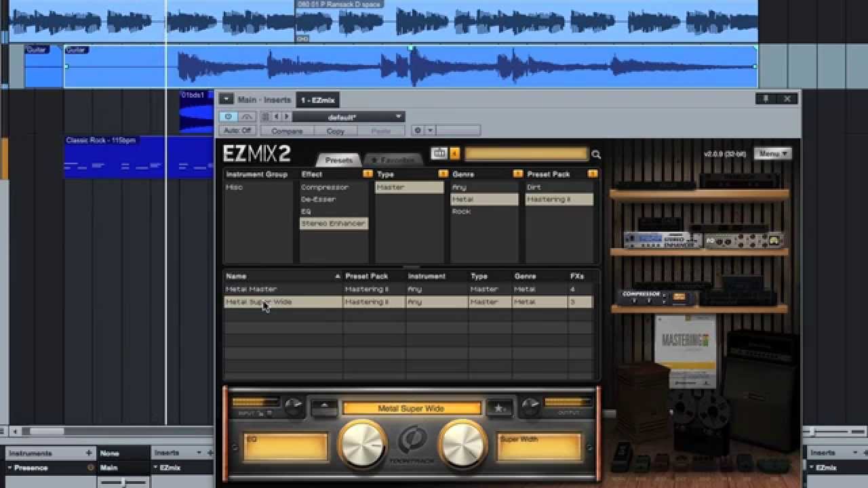Click the up-arrow button left of preset display
The height and width of the screenshot is (488, 868).
coord(324,407)
